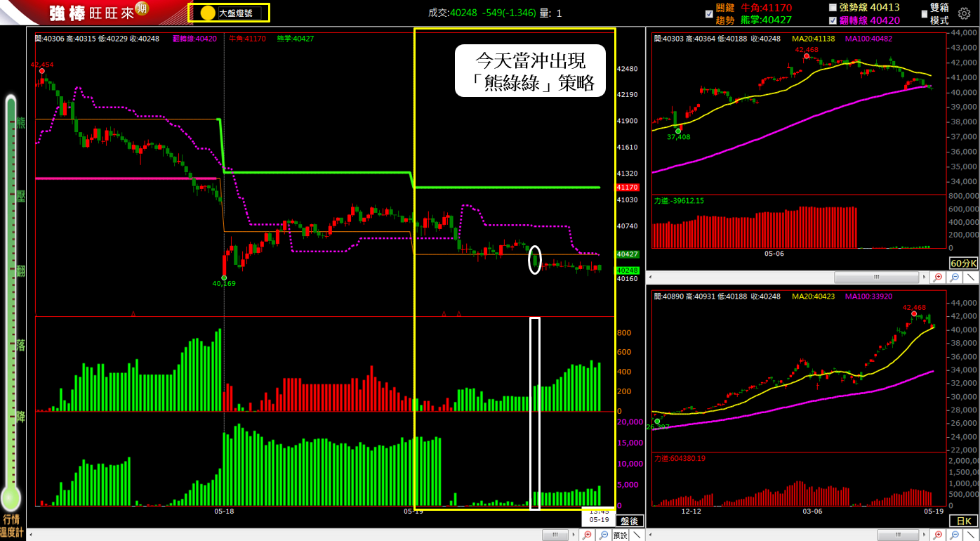Click the 13:45 05-19 time tooltip

(x=599, y=516)
